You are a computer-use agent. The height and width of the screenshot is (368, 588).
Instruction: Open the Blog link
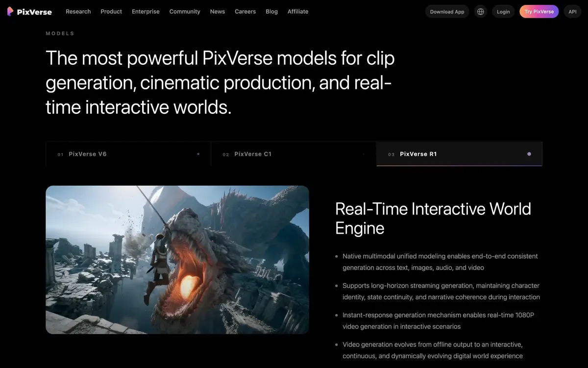(271, 11)
